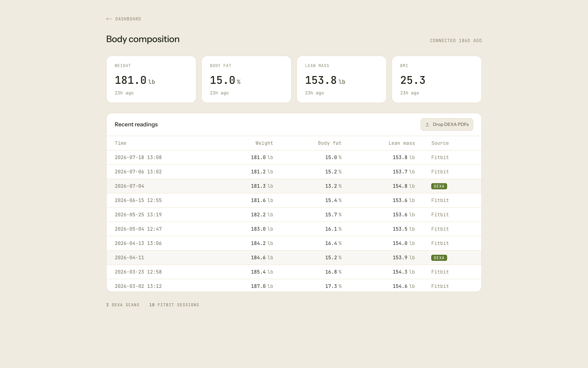Click the 3 DEXA SCANS summary
This screenshot has height=368, width=588.
pyautogui.click(x=123, y=305)
